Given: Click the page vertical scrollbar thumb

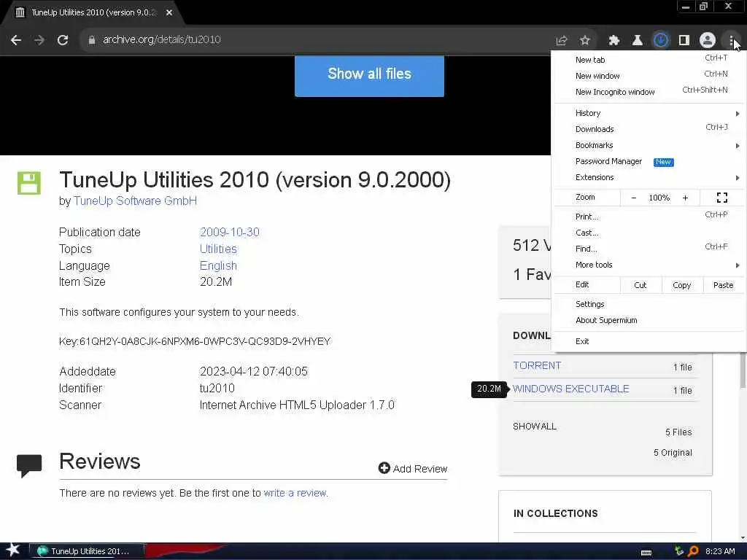Looking at the screenshot, I should [743, 371].
